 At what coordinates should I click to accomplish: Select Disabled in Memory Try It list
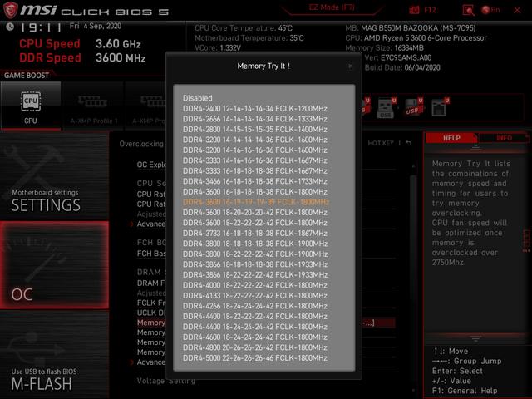tap(198, 98)
